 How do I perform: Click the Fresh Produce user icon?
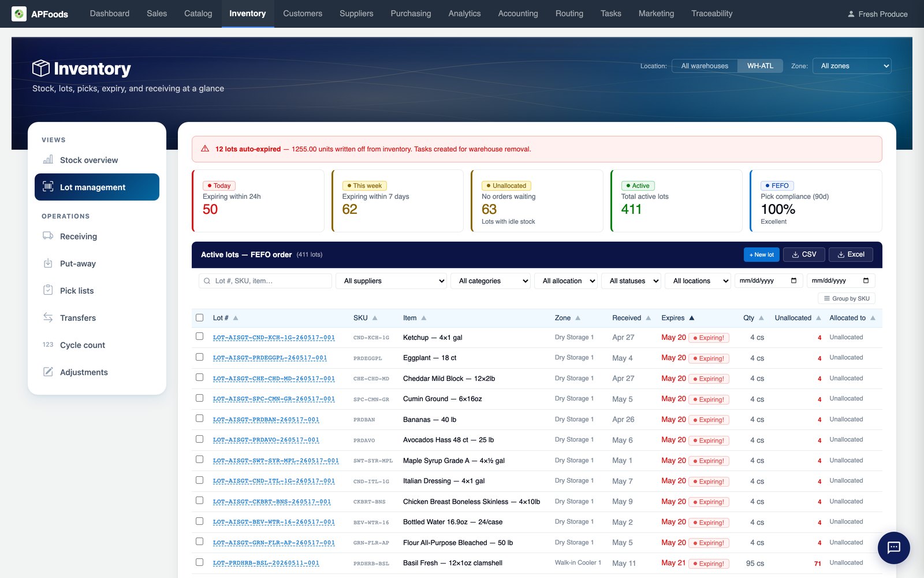pyautogui.click(x=851, y=14)
